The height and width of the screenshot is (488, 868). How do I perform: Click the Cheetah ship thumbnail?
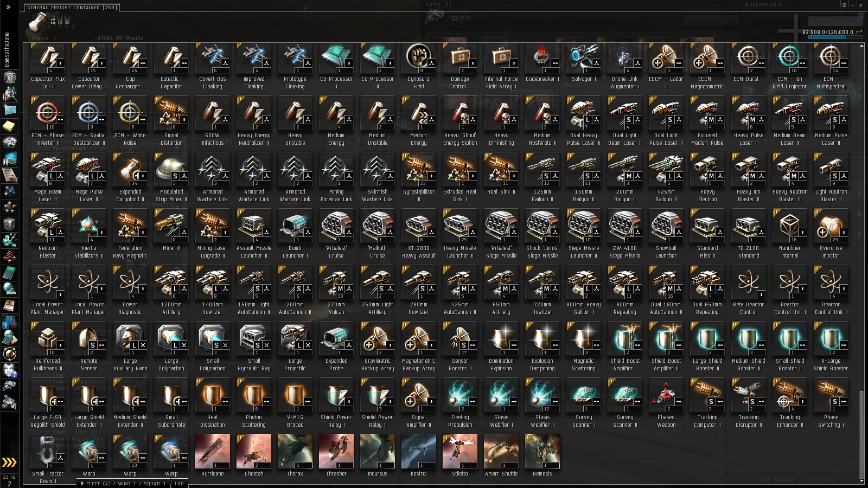pyautogui.click(x=254, y=451)
